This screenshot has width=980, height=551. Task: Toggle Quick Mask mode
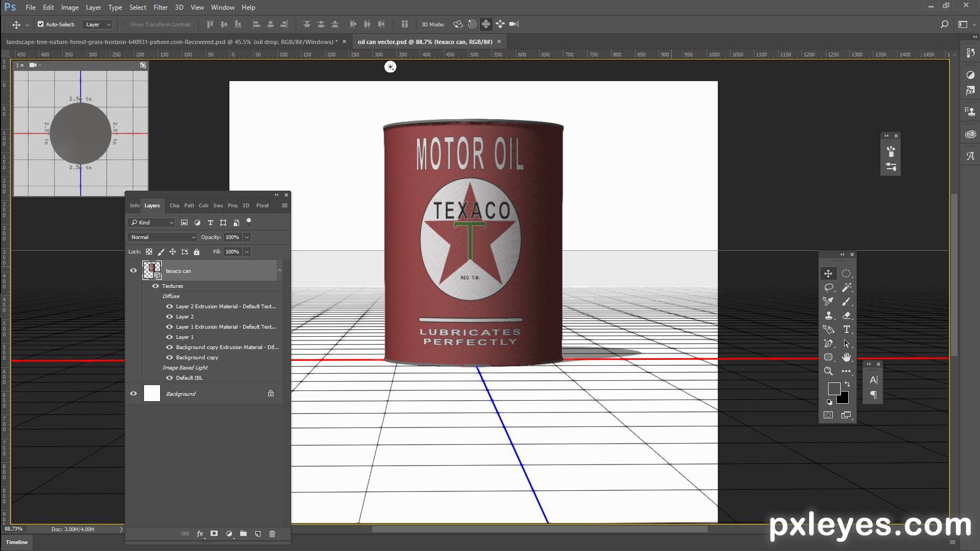(x=828, y=415)
